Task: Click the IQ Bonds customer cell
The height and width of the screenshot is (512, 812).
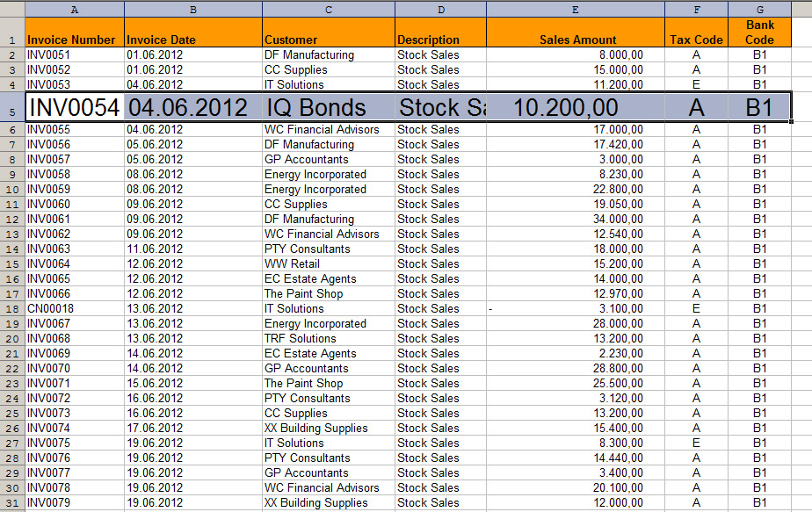Action: (329, 107)
